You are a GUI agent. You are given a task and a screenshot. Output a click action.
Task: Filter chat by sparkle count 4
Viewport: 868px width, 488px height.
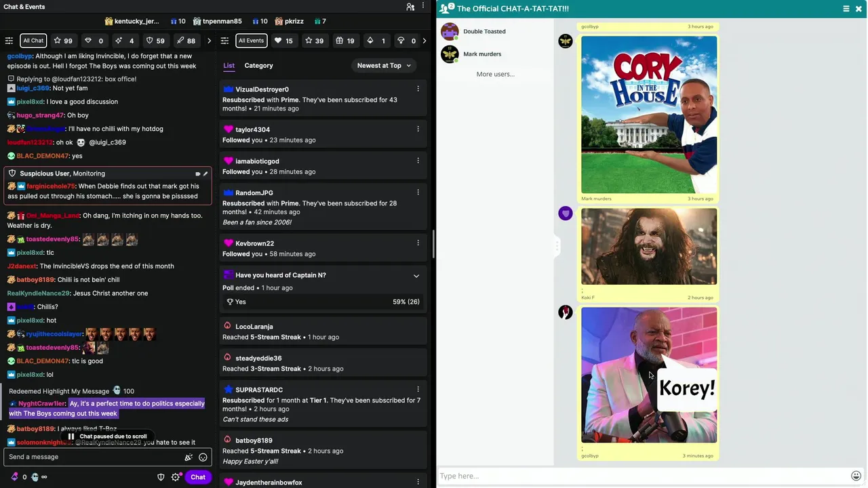tap(125, 41)
